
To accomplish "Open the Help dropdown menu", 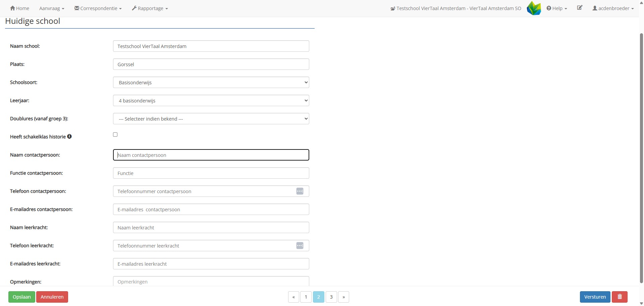I will coord(557,8).
